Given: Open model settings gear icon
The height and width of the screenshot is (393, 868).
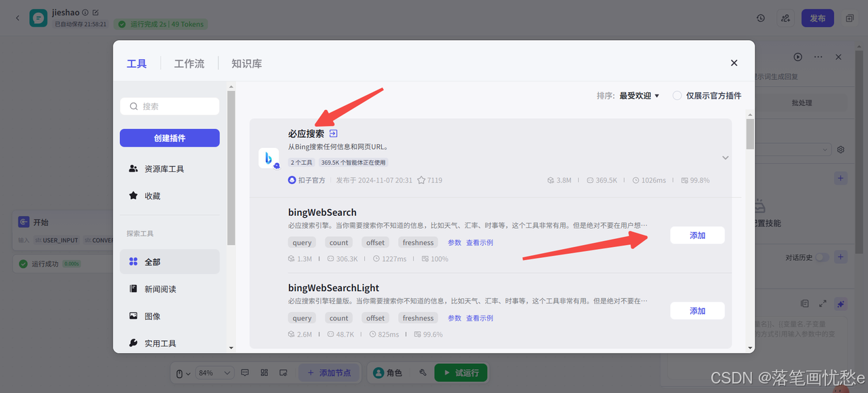Looking at the screenshot, I should click(841, 149).
